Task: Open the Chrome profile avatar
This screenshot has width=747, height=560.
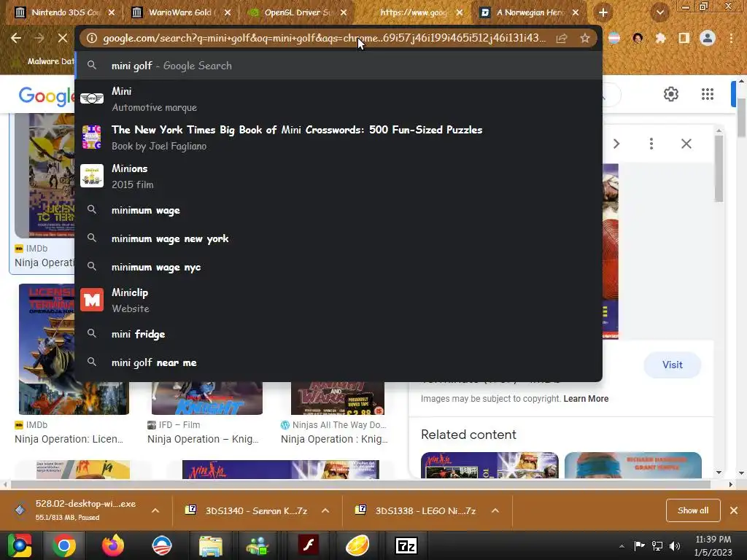Action: (708, 38)
